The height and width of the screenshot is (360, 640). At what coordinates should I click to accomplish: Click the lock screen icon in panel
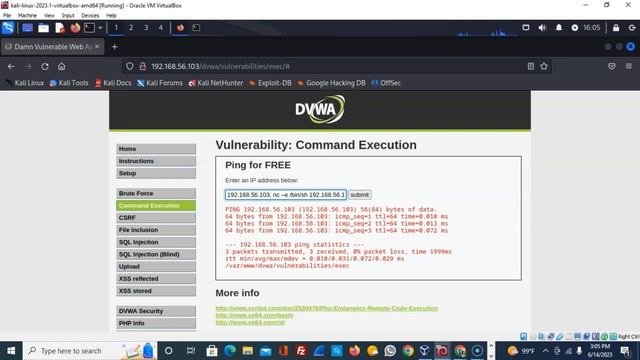616,28
